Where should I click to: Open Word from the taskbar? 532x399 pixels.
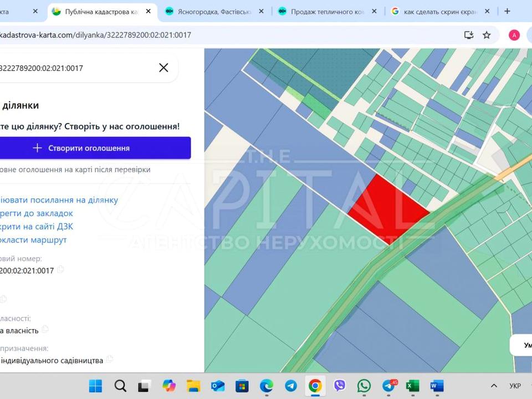[437, 386]
